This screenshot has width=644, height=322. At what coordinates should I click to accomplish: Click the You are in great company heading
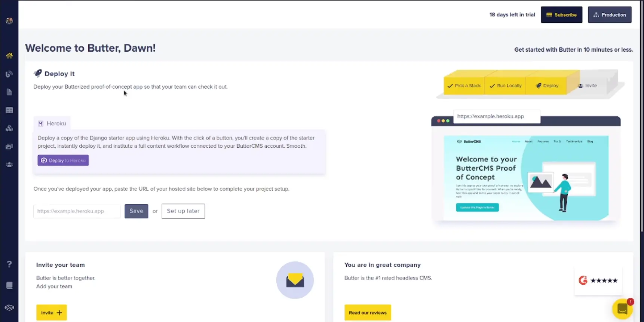coord(382,265)
